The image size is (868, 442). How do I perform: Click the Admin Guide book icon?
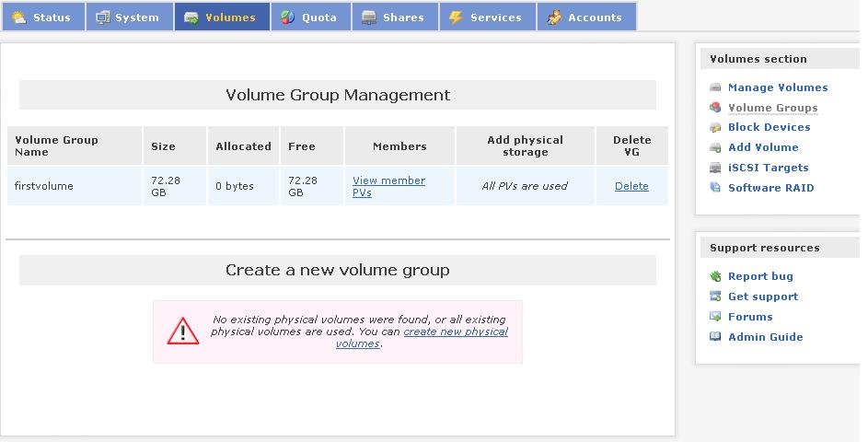point(715,337)
